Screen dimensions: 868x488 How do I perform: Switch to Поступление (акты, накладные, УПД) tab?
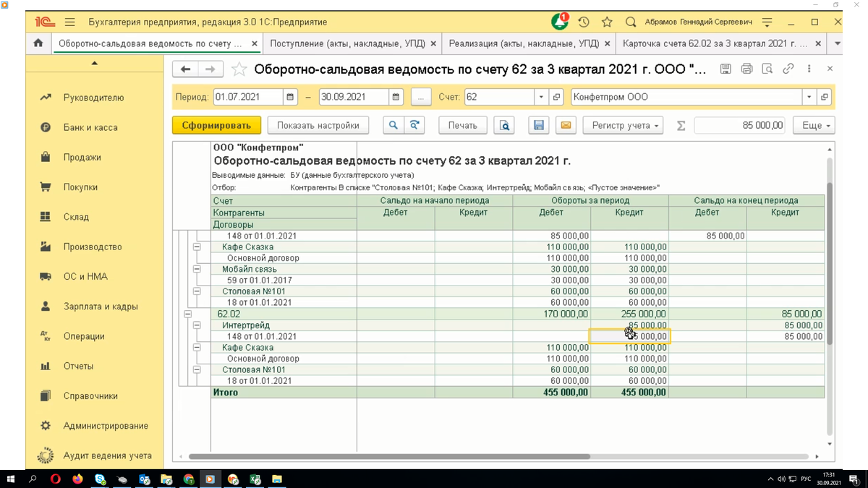(x=347, y=43)
